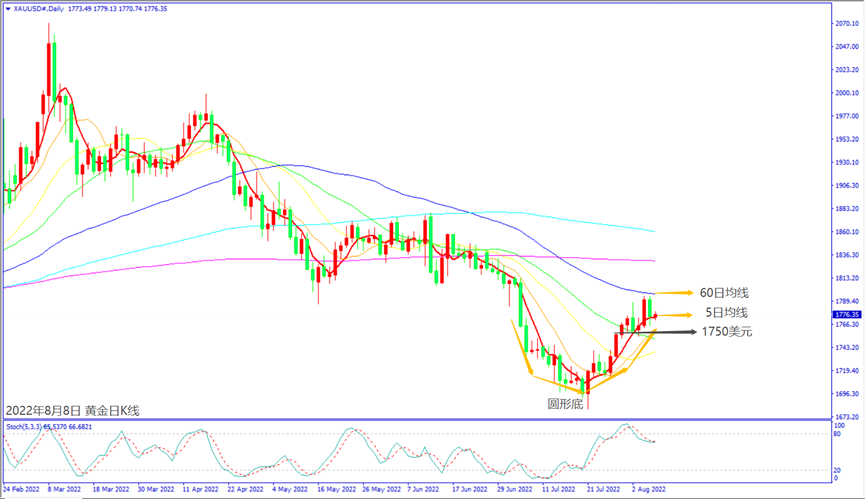The height and width of the screenshot is (499, 865).
Task: Click the 60日均线 text annotation
Action: coord(724,292)
